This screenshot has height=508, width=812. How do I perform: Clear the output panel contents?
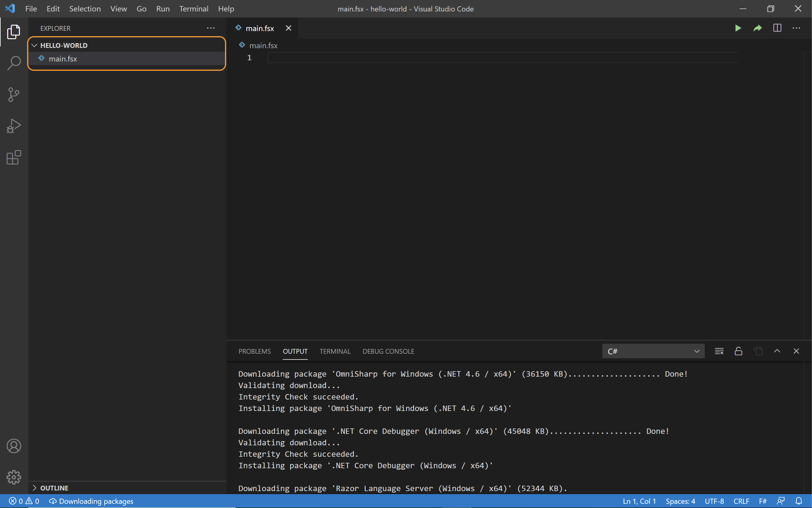pyautogui.click(x=719, y=351)
